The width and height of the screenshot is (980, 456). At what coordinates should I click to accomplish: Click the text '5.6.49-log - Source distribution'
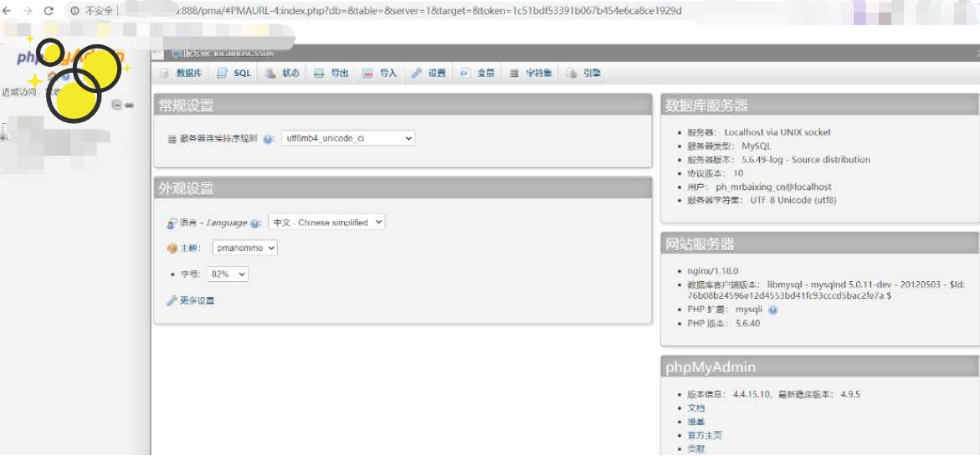click(x=806, y=160)
